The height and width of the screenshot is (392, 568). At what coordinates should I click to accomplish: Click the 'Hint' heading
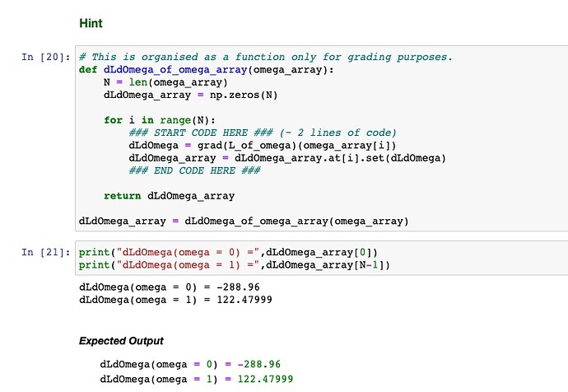91,23
